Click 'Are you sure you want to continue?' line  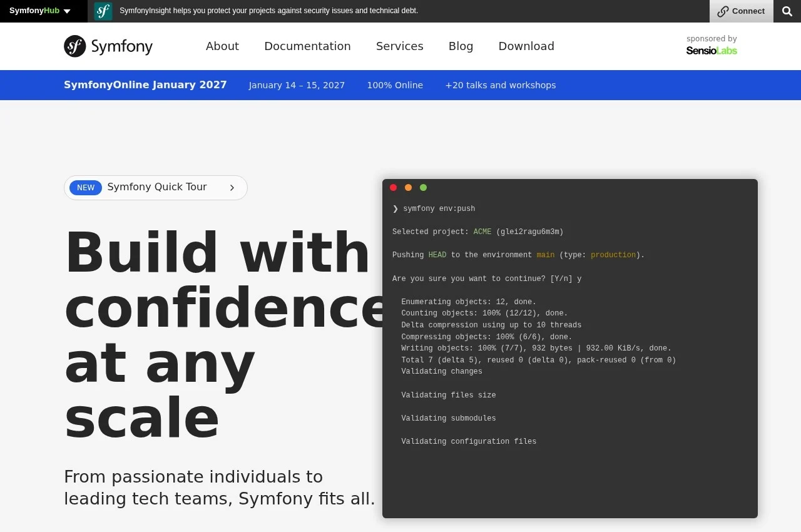pyautogui.click(x=487, y=279)
